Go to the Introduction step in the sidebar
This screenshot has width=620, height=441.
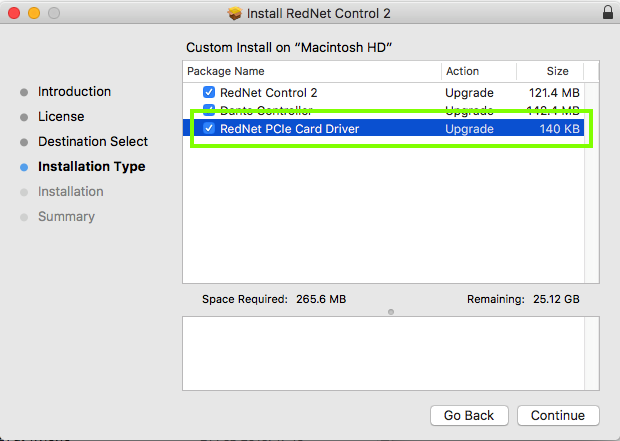pos(74,92)
